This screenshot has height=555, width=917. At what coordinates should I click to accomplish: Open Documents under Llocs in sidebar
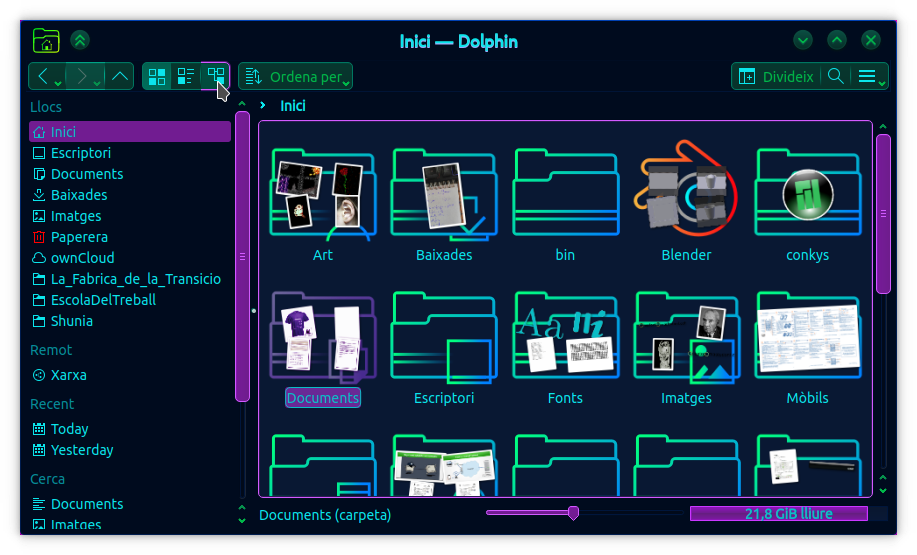130,174
